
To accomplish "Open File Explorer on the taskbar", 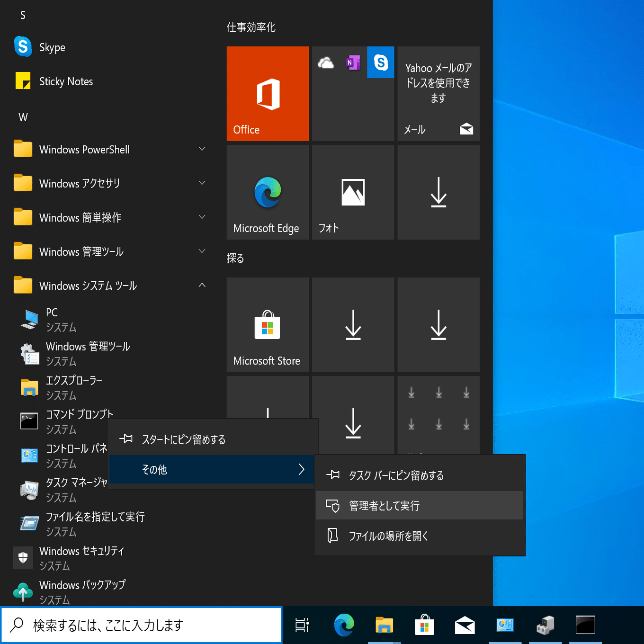I will point(385,625).
